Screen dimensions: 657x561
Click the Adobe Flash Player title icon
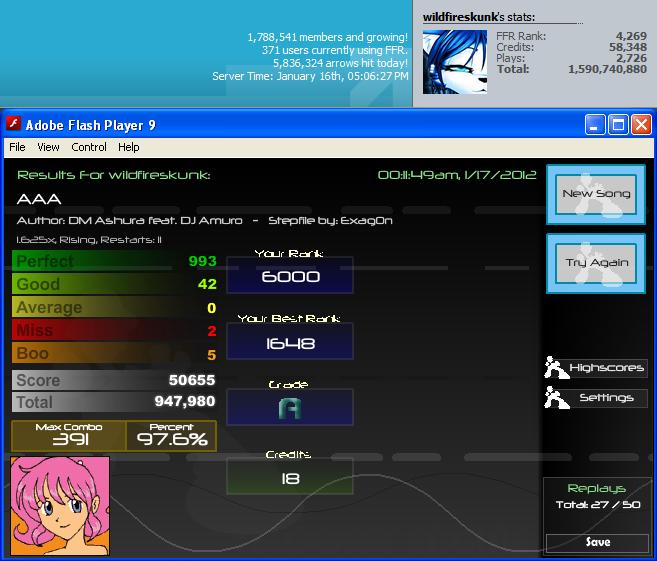[x=13, y=124]
